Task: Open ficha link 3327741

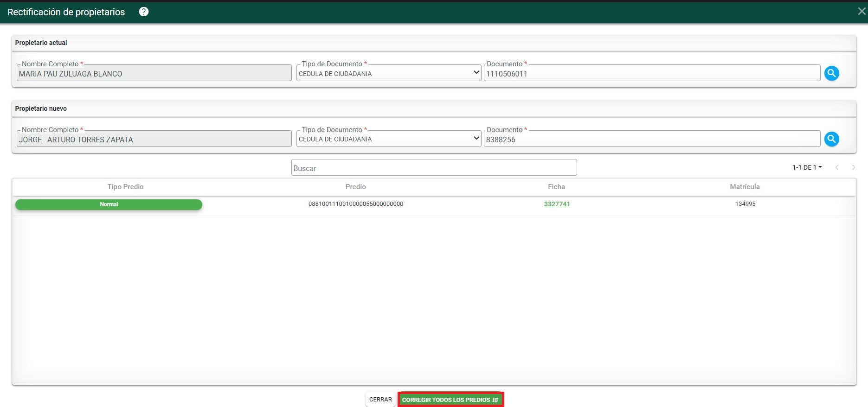Action: tap(557, 204)
